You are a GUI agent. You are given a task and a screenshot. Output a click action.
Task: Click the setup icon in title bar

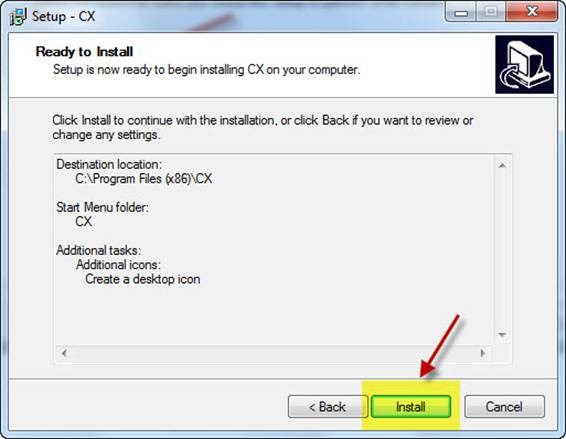[18, 17]
